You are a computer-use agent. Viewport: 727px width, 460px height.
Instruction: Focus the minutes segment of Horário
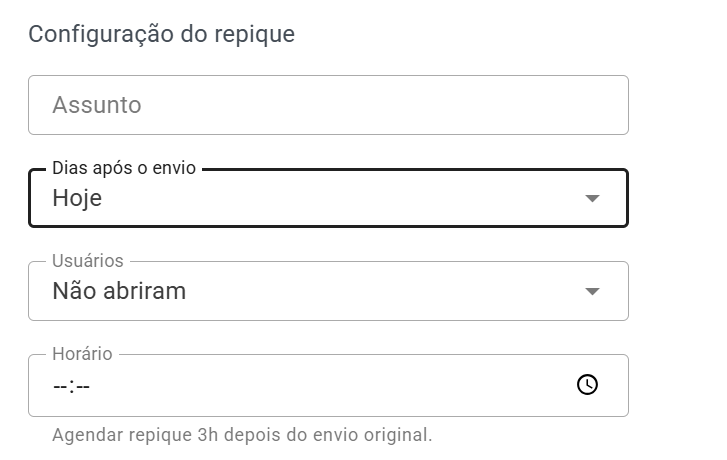tap(83, 386)
